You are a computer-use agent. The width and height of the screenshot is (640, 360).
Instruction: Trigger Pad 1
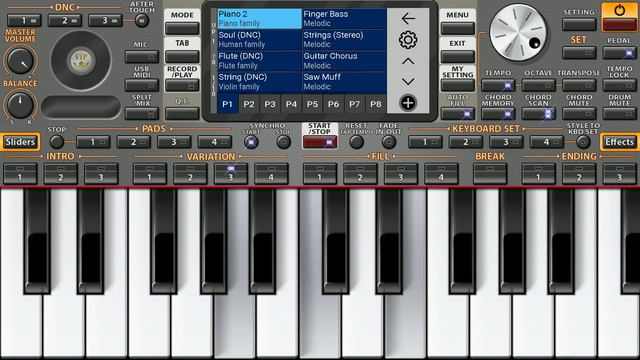pos(93,142)
